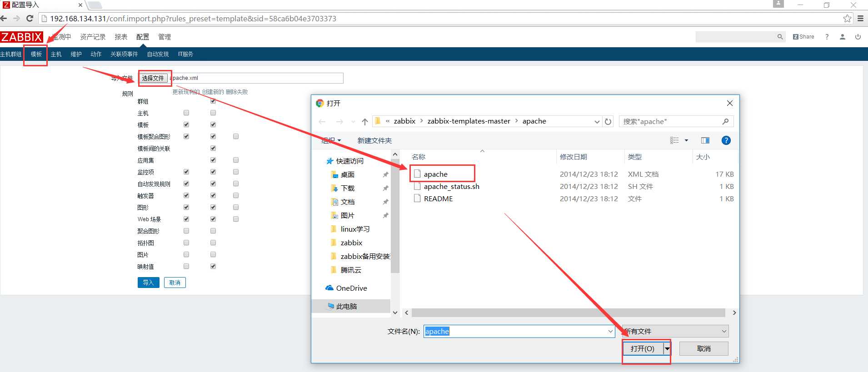
Task: Open Zabbix help question mark icon
Action: point(827,37)
